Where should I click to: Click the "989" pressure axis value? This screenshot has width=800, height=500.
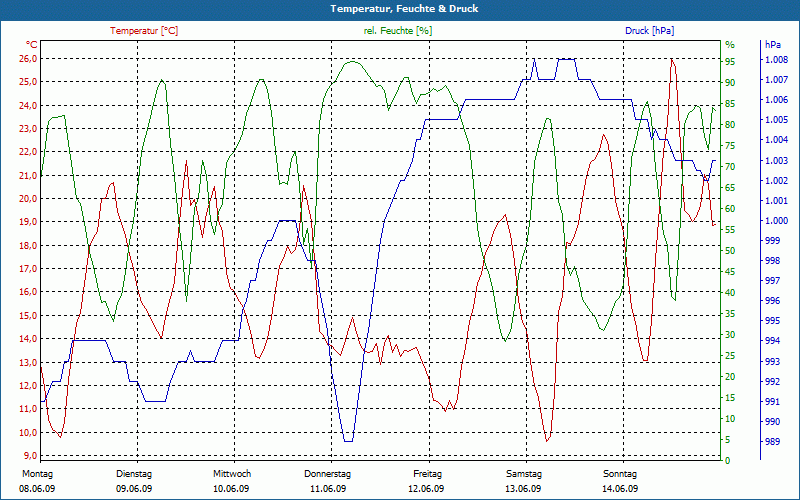[x=773, y=442]
